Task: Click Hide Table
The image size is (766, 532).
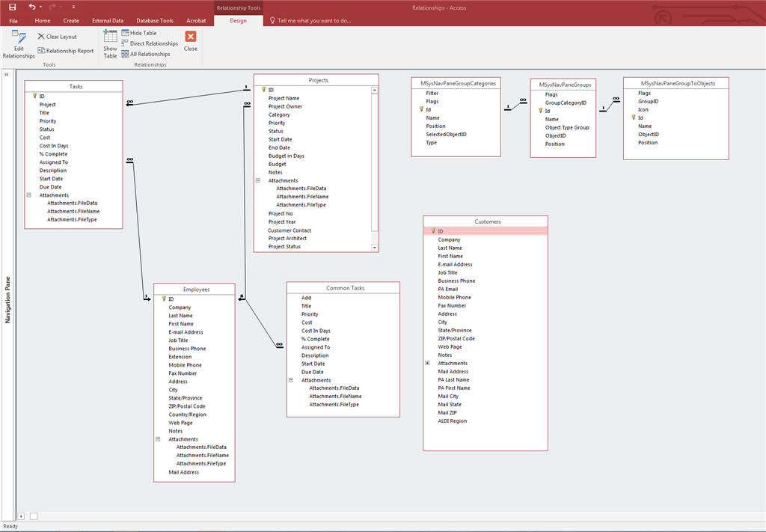Action: (x=139, y=33)
